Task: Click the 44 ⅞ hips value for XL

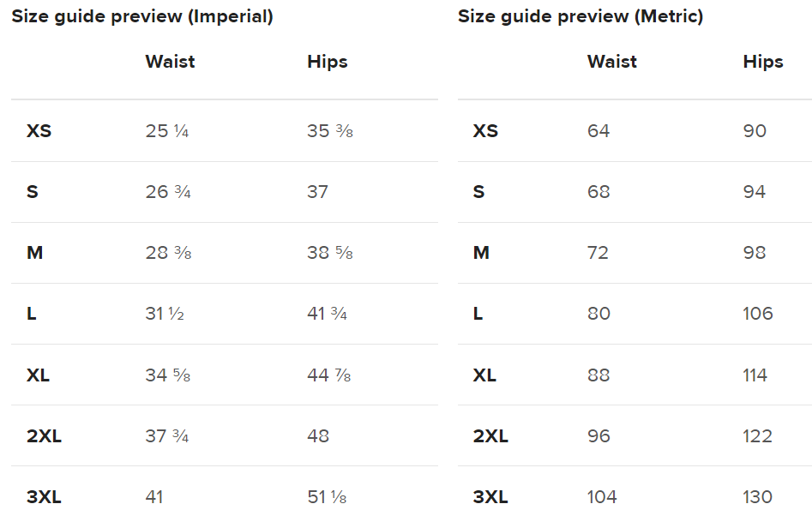Action: (329, 375)
